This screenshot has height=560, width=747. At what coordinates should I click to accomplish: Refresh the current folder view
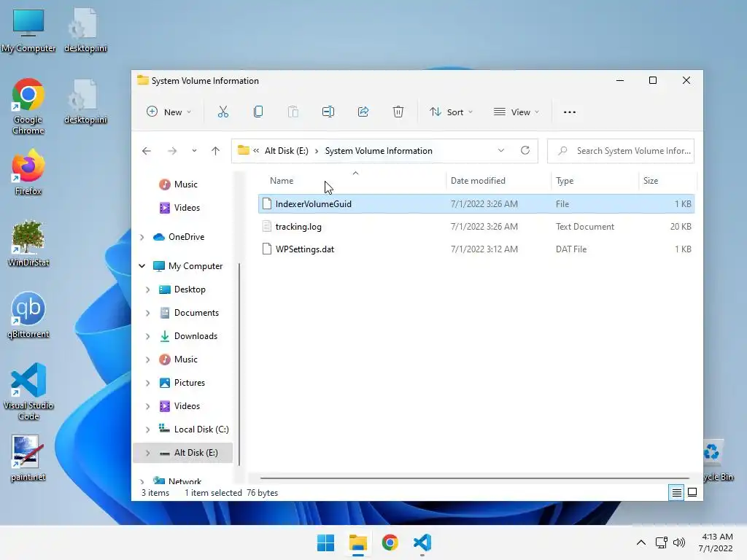pos(525,150)
